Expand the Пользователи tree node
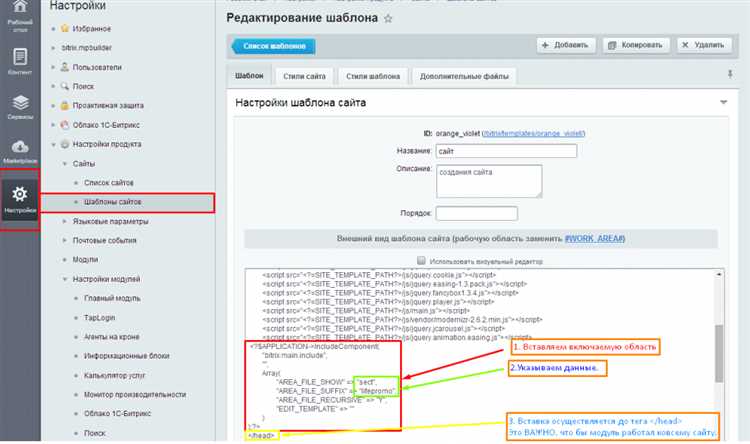The width and height of the screenshot is (750, 444). pos(54,67)
